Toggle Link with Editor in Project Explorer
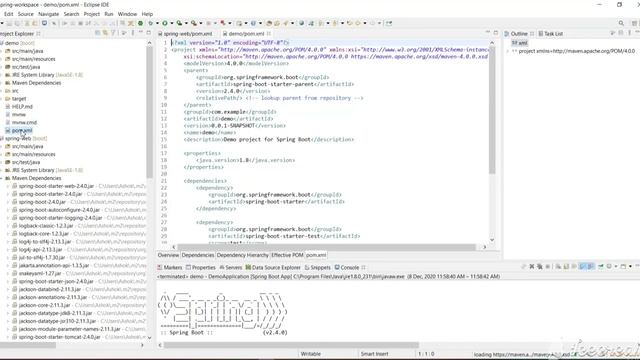 [x=105, y=33]
